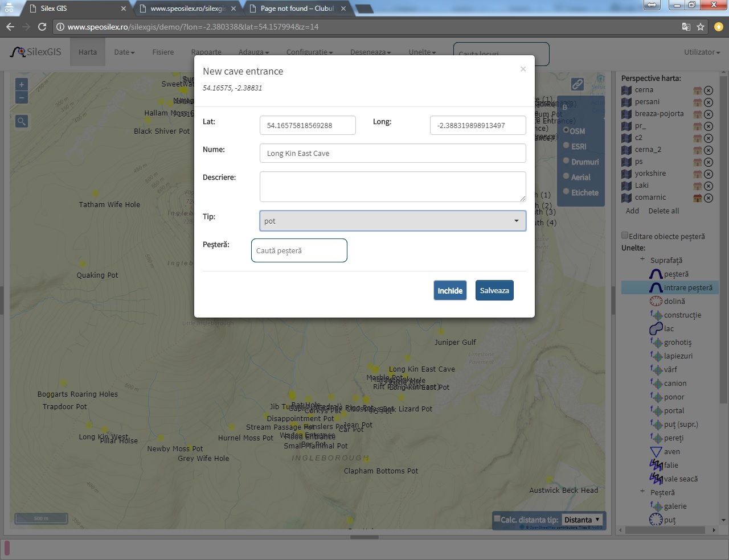Enable 'Editare obiecte peșteră' checkbox

(x=625, y=236)
